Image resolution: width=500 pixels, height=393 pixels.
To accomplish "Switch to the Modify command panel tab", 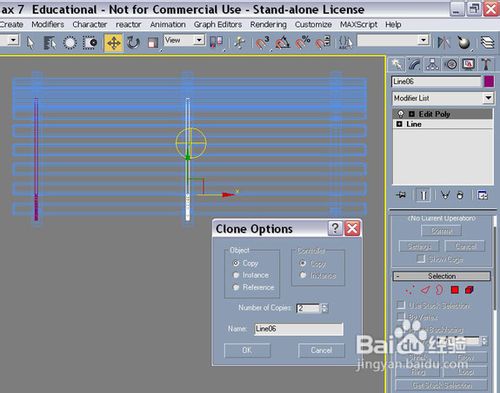I will tap(414, 64).
